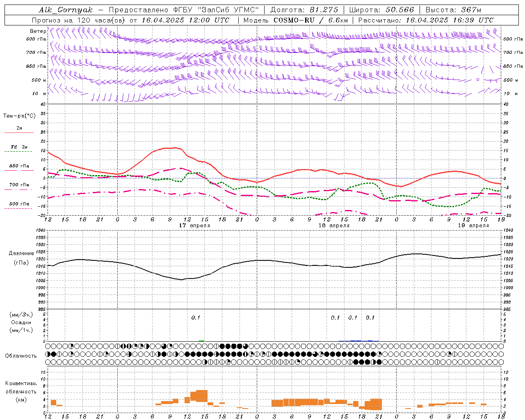Click the 'Осадки' precipitation label
Image resolution: width=525 pixels, height=420 pixels.
tap(21, 322)
